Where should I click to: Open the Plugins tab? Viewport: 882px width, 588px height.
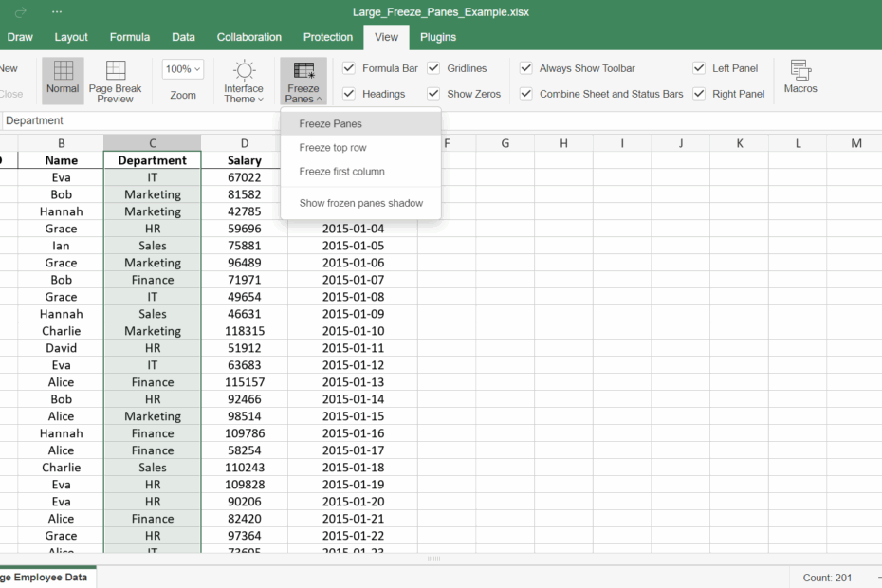[438, 37]
